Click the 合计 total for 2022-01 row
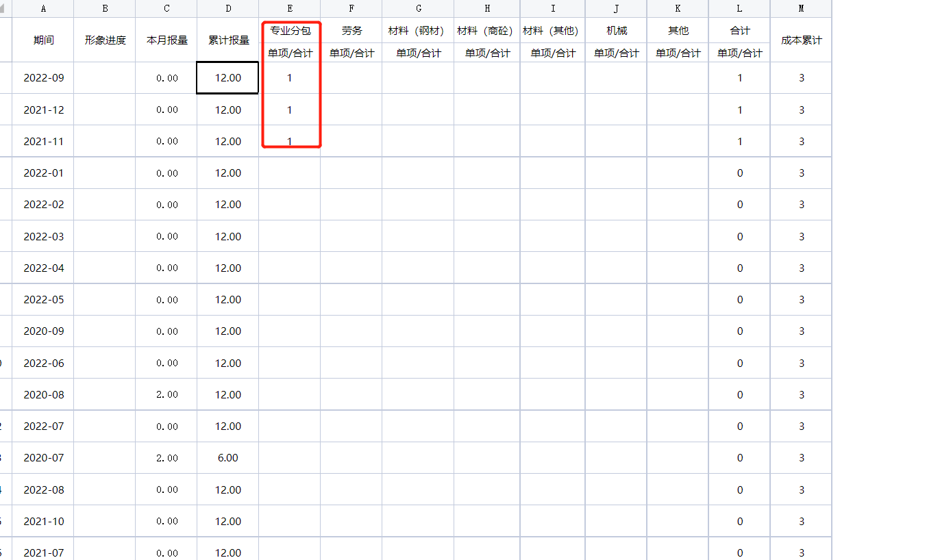The image size is (927, 560). [739, 173]
